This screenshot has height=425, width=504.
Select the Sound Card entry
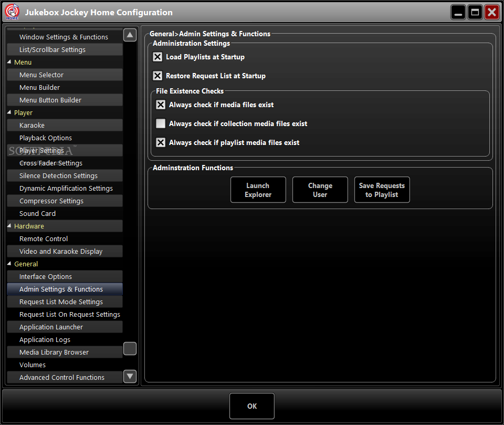[65, 213]
